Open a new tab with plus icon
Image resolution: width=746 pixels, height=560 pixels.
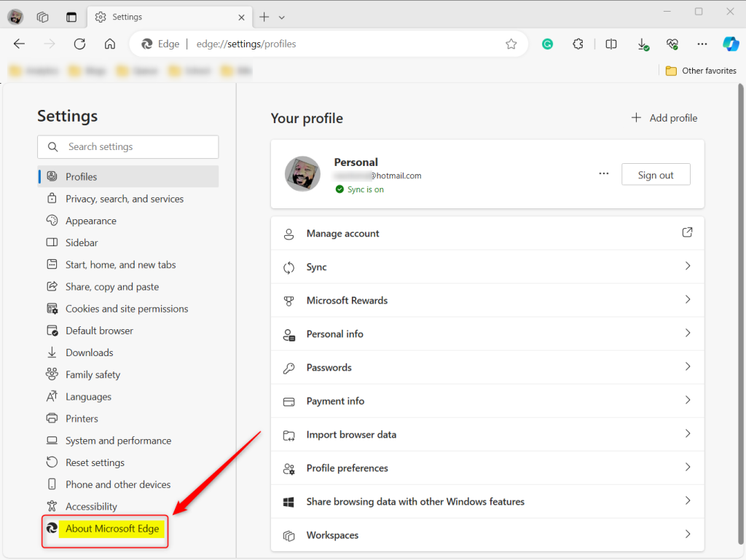click(x=264, y=17)
